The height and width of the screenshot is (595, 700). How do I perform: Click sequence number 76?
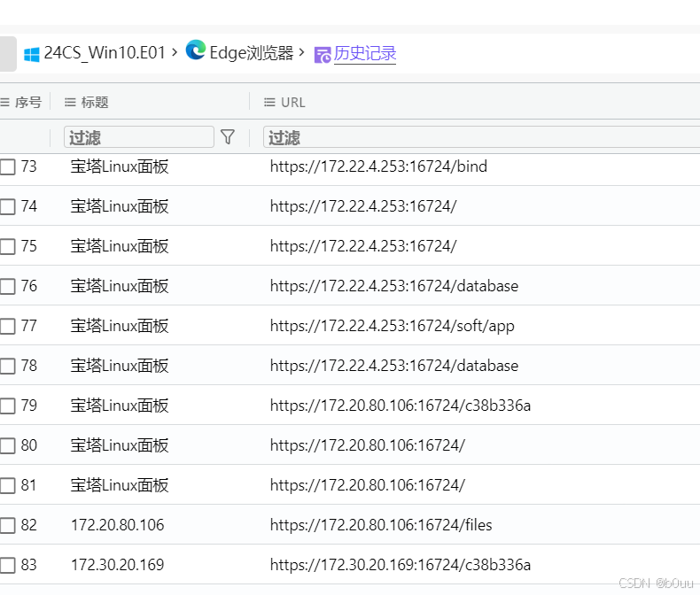click(x=29, y=286)
